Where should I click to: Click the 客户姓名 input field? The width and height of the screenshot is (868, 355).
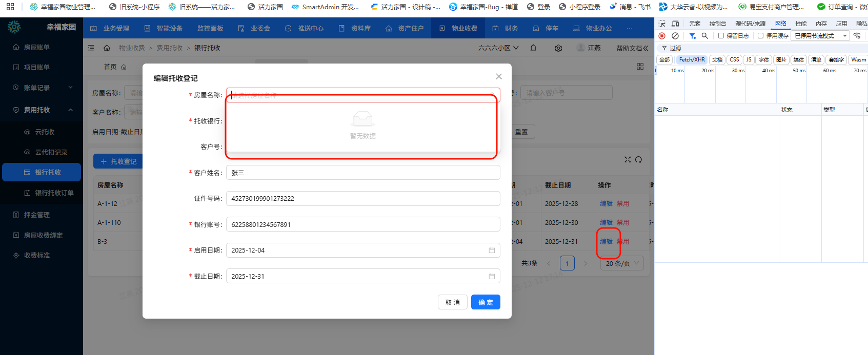point(363,173)
